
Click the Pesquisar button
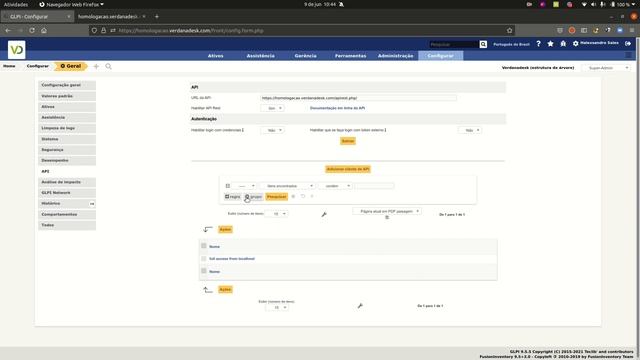(x=276, y=197)
